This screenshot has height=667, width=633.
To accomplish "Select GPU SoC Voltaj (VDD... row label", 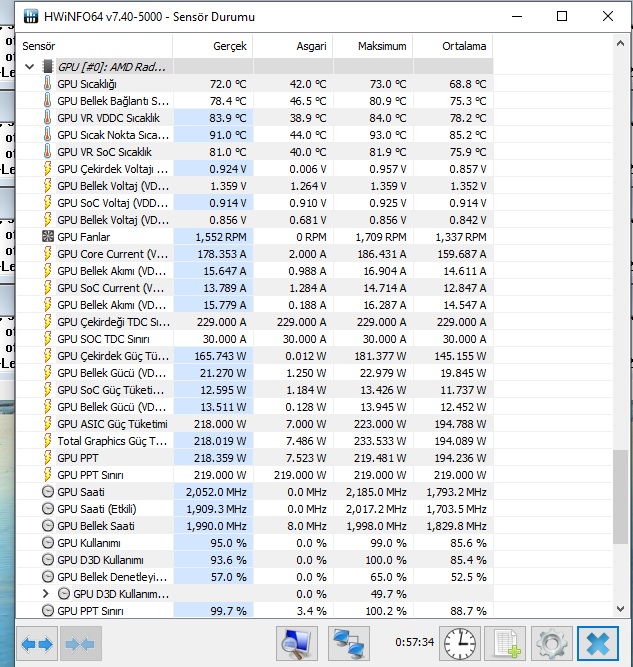I will (x=113, y=203).
